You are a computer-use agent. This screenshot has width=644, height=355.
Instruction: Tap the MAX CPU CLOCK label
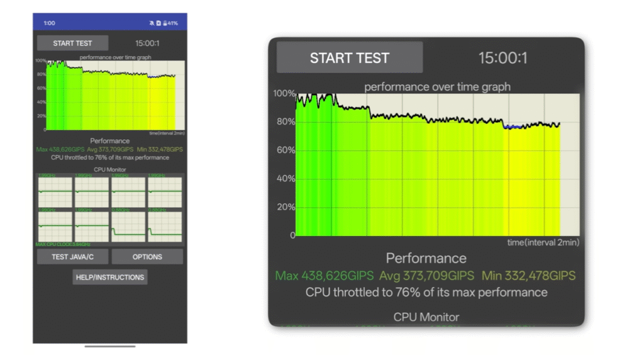pos(63,244)
